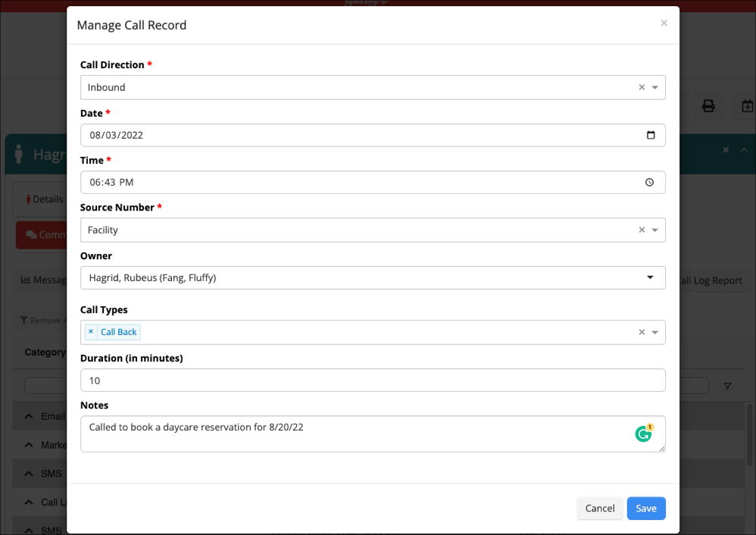Image resolution: width=756 pixels, height=535 pixels.
Task: Open the Source Number dropdown arrow
Action: coord(654,230)
